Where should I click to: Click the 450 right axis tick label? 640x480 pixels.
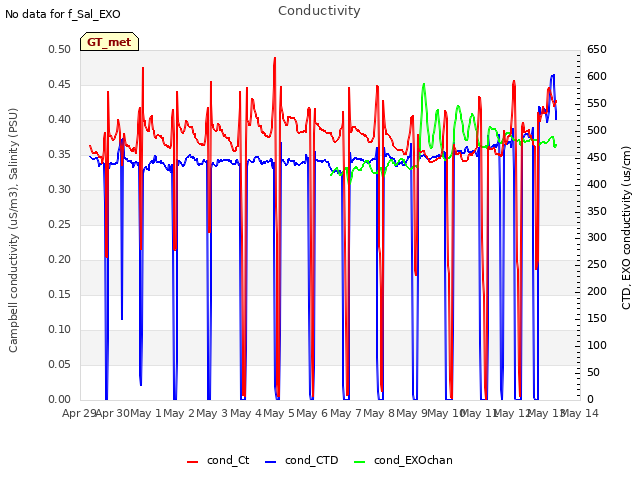(597, 157)
